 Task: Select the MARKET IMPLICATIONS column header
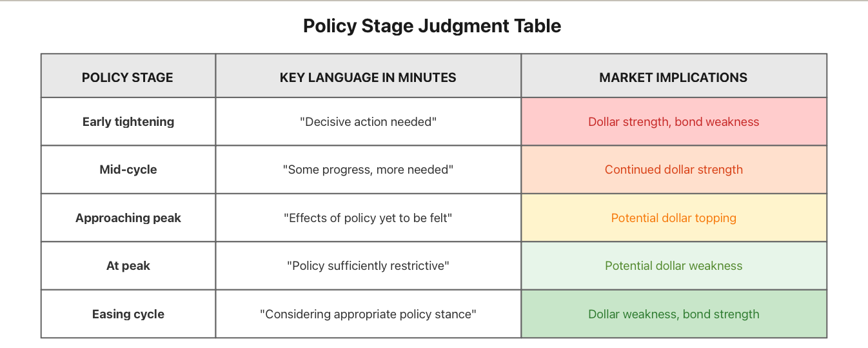pyautogui.click(x=674, y=77)
